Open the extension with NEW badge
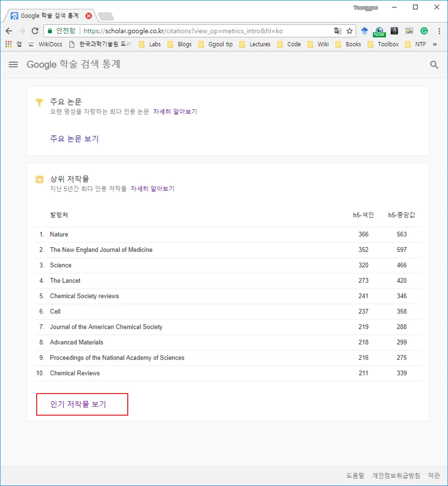Image resolution: width=448 pixels, height=486 pixels. point(379,32)
